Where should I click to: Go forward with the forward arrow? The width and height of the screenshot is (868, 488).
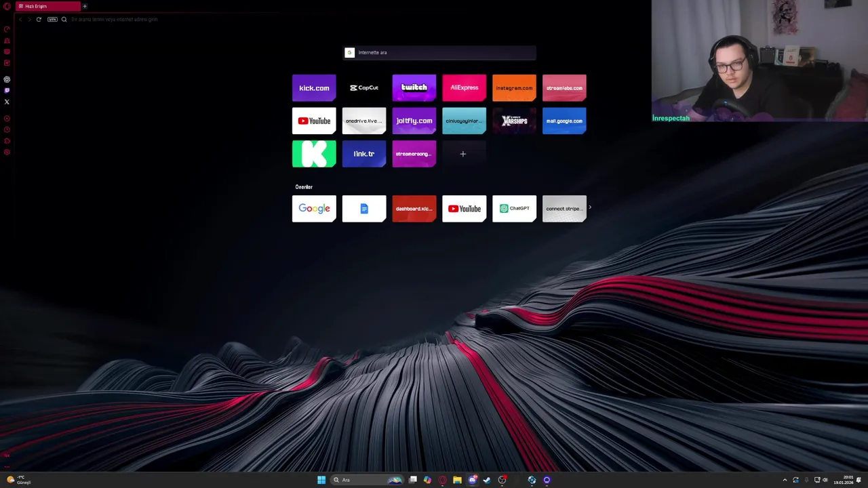click(x=29, y=19)
